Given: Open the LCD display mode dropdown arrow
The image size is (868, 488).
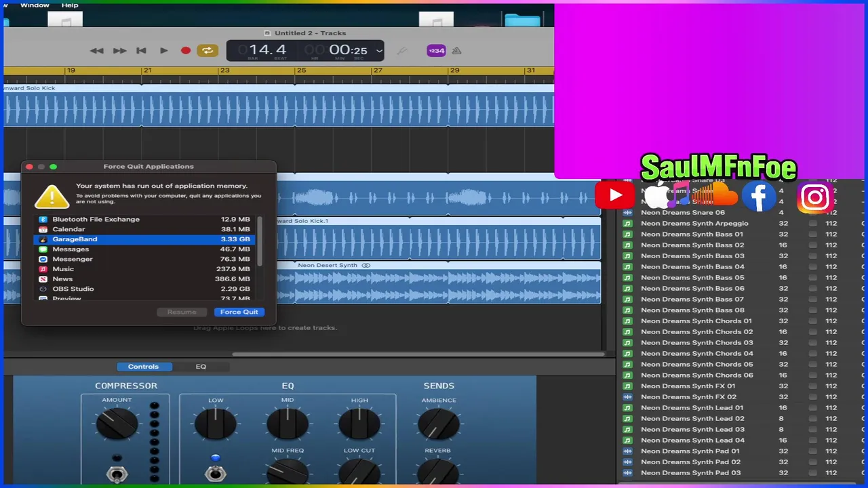Looking at the screenshot, I should [x=379, y=51].
